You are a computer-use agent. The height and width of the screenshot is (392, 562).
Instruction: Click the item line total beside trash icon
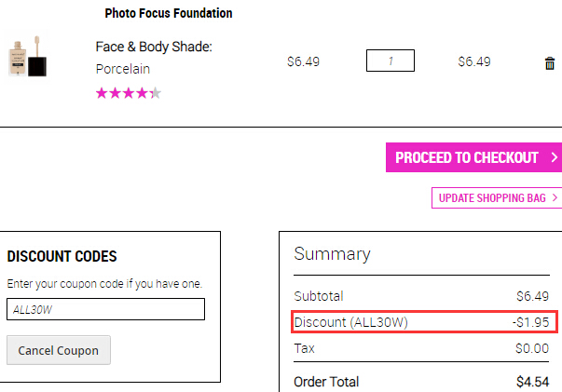(474, 61)
